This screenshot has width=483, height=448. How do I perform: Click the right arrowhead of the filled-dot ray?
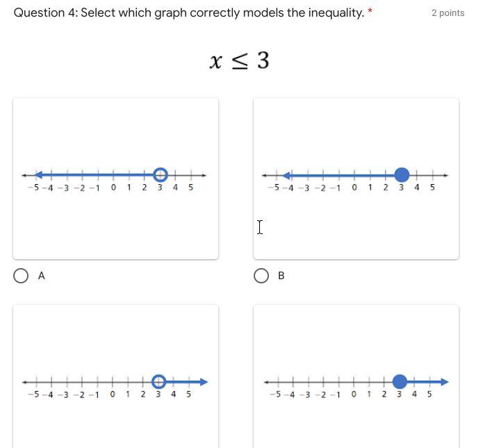(x=444, y=382)
